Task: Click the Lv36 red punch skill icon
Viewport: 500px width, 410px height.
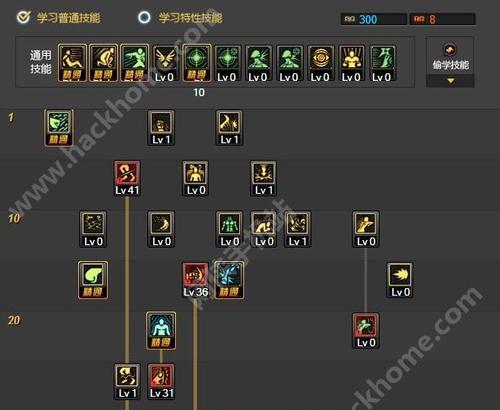Action: coord(195,280)
